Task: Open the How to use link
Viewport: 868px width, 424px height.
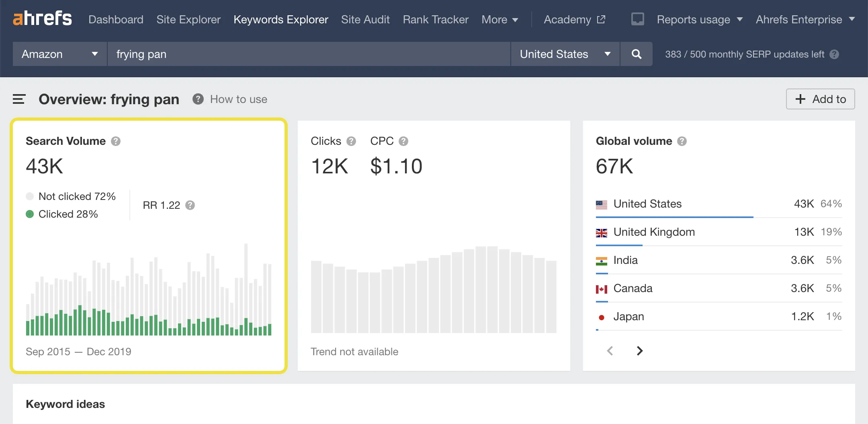Action: click(x=238, y=99)
